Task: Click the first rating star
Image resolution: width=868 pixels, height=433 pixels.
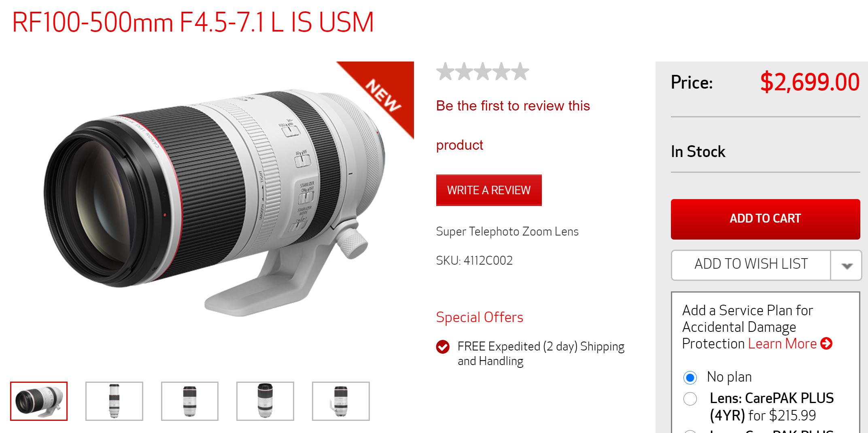Action: 445,72
